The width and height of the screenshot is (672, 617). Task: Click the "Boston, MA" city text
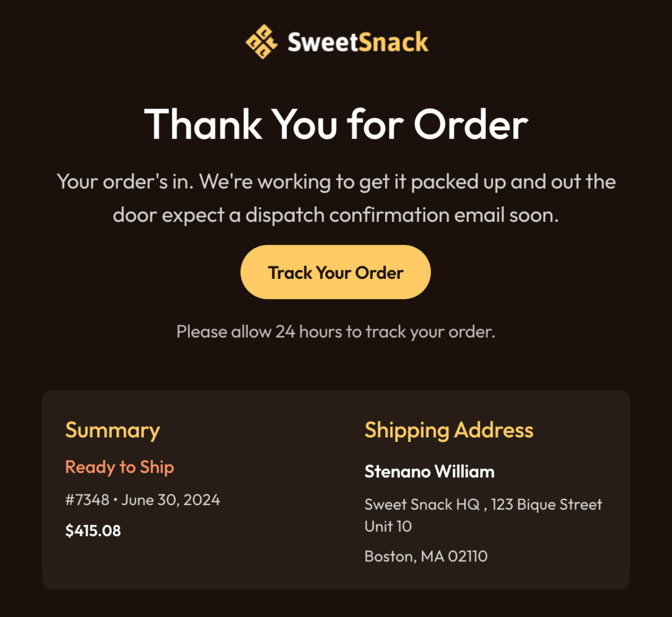[x=404, y=557]
